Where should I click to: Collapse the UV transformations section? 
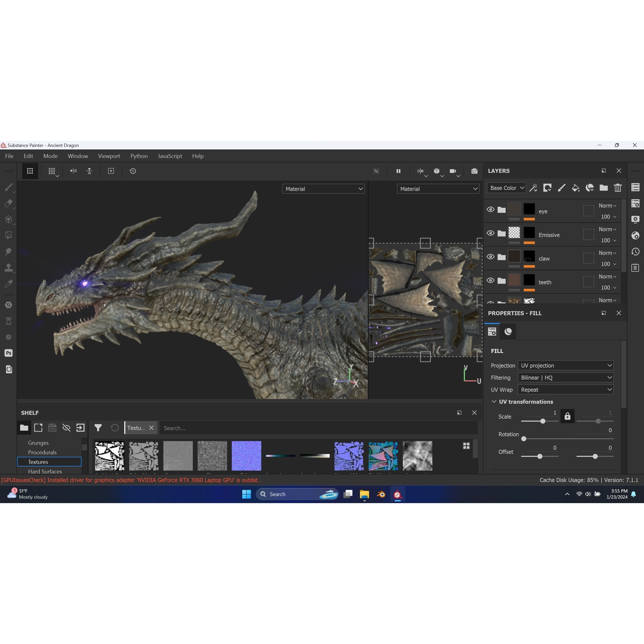coord(494,402)
